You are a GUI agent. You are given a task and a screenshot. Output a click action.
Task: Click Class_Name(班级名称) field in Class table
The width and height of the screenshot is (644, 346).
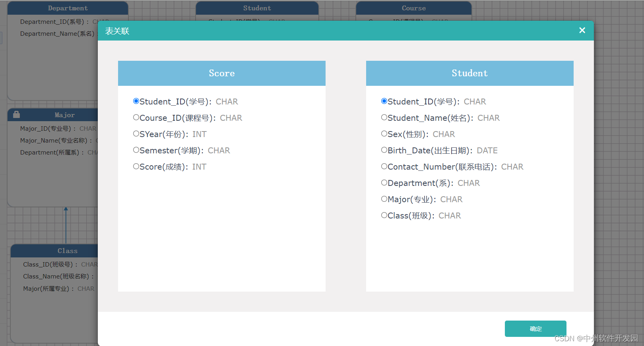tap(58, 276)
